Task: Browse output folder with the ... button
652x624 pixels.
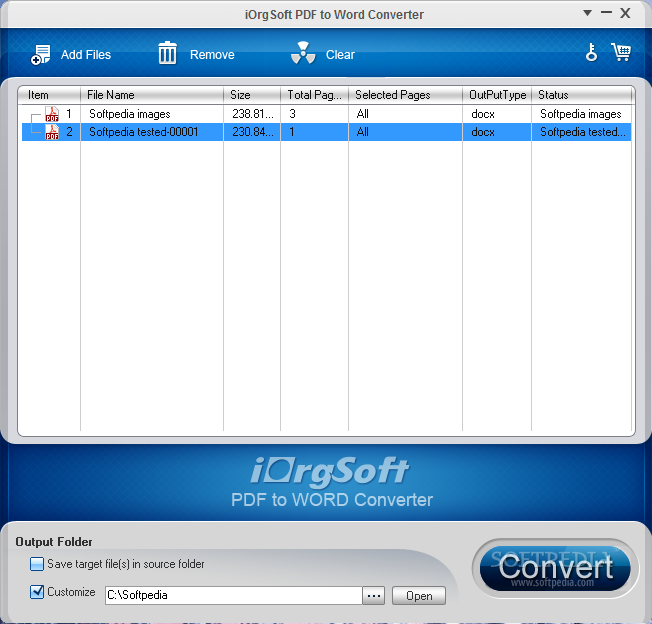Action: (x=373, y=596)
